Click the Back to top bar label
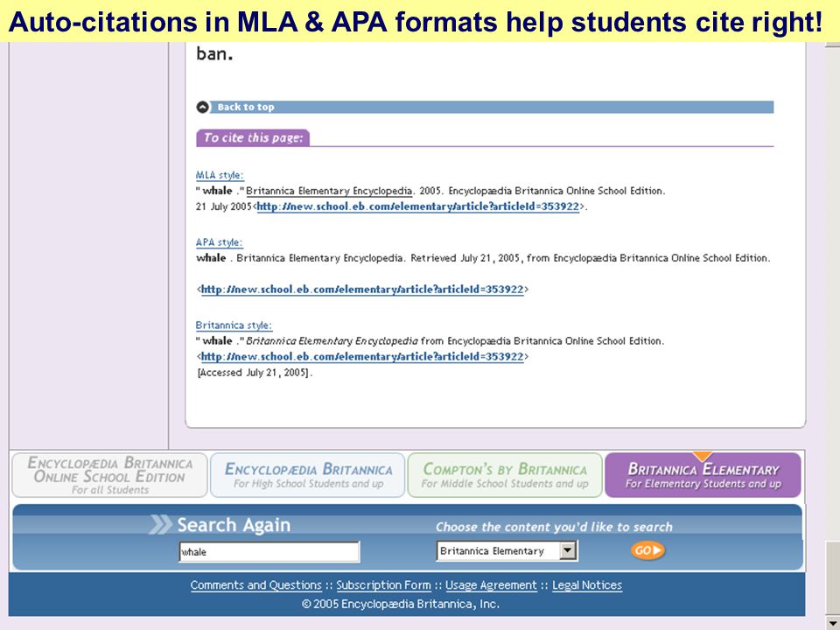This screenshot has height=630, width=840. [x=246, y=107]
